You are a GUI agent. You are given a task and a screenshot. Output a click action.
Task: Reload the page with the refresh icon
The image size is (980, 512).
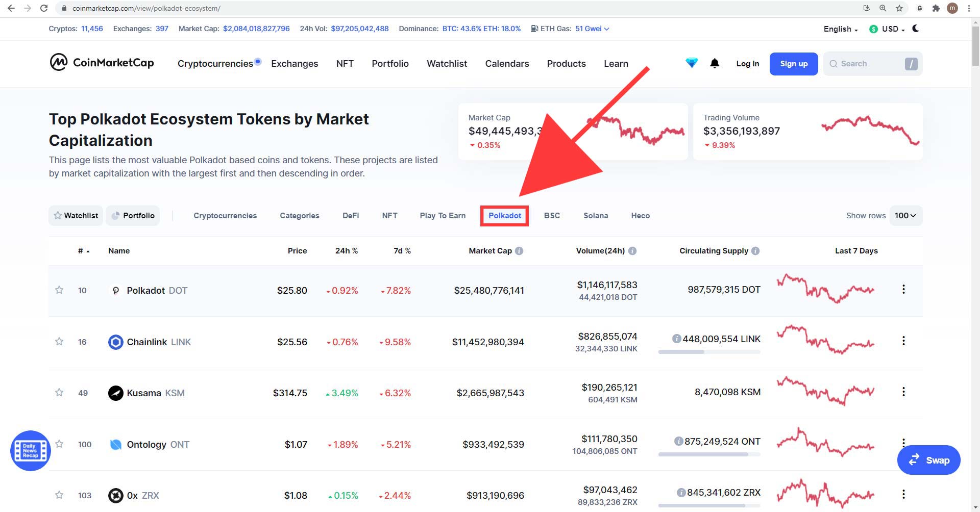44,8
